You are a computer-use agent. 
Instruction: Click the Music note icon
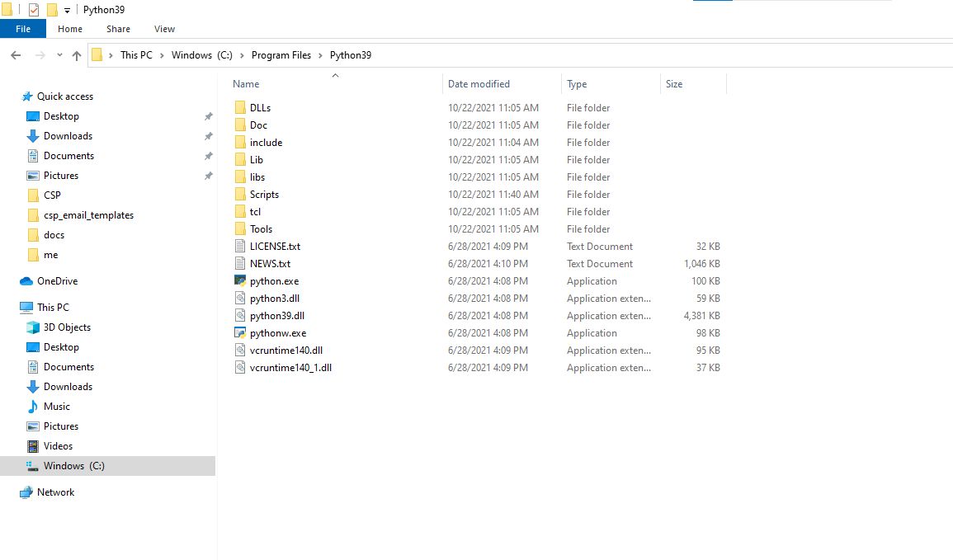[x=33, y=407]
